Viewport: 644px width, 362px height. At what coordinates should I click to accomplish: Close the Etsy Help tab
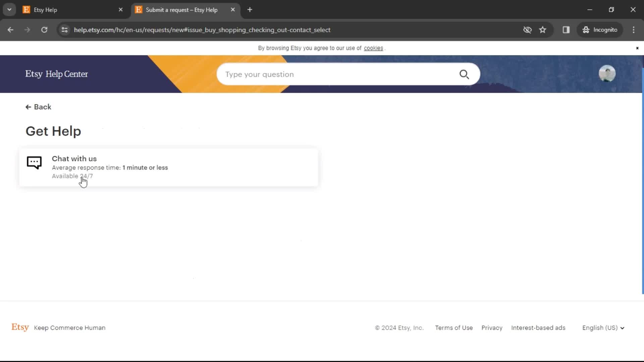pos(121,10)
